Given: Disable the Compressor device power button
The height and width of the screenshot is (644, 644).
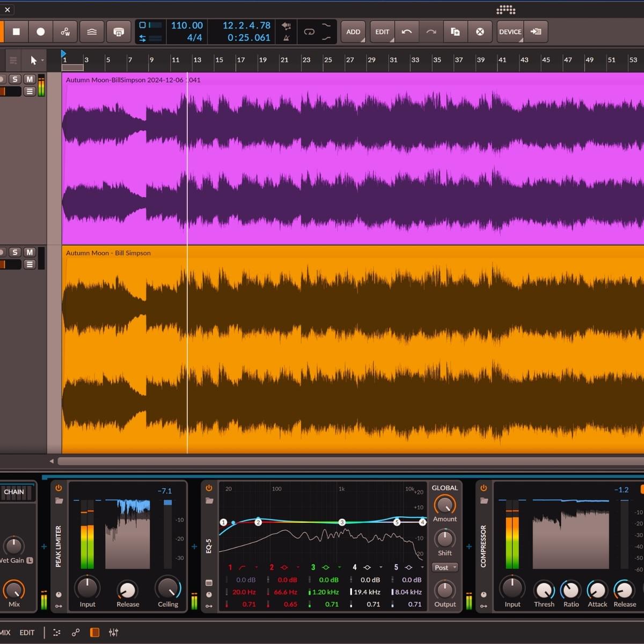Looking at the screenshot, I should (484, 488).
